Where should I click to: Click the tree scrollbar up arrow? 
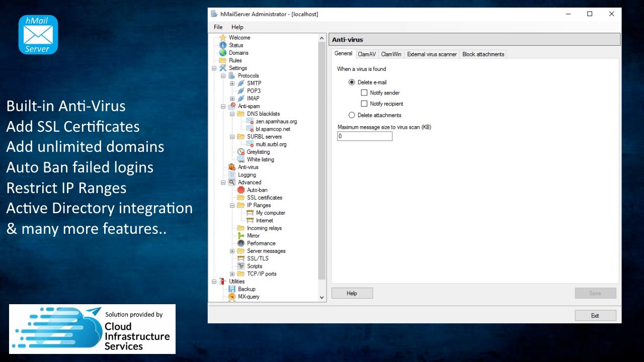(322, 38)
